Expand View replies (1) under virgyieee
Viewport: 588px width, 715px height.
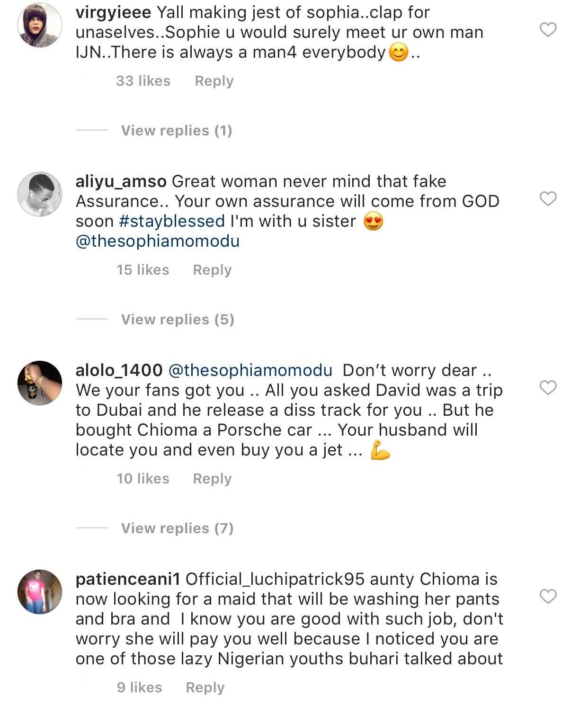click(x=176, y=131)
